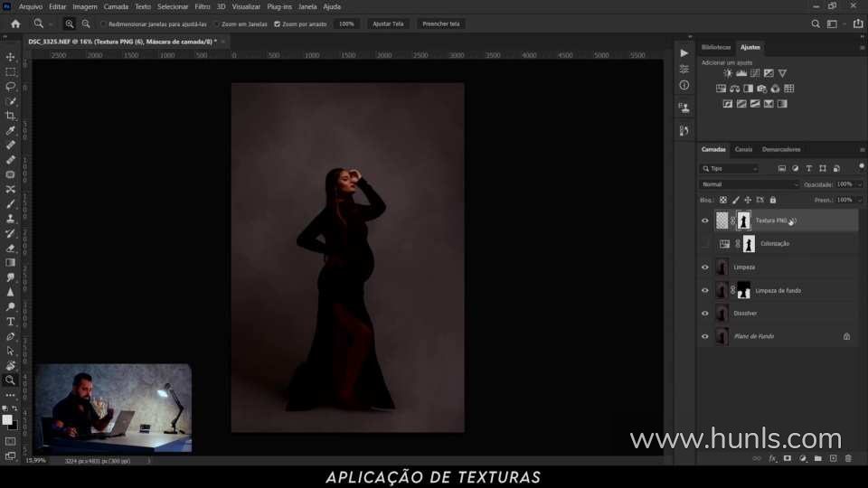This screenshot has height=488, width=868.
Task: Open the Camada menu
Action: (x=116, y=6)
